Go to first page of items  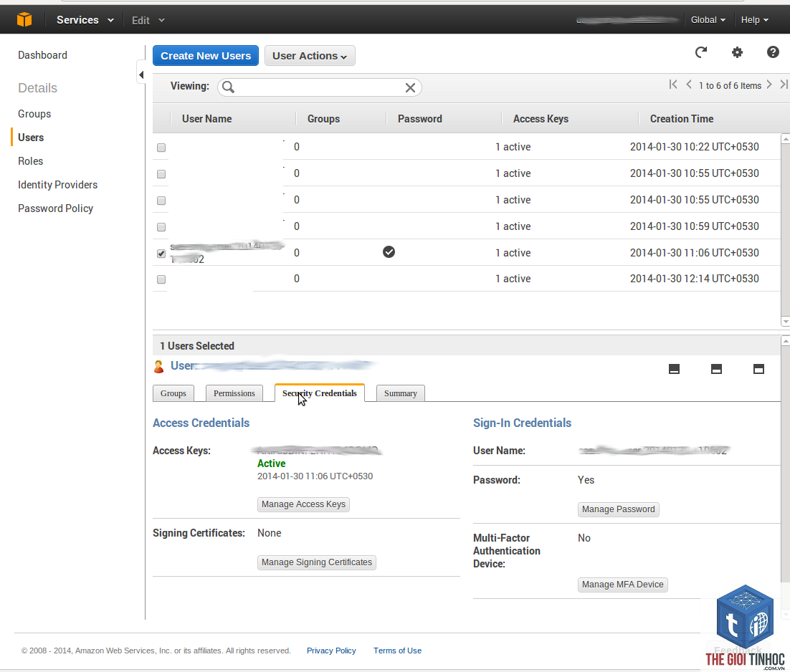click(x=673, y=85)
